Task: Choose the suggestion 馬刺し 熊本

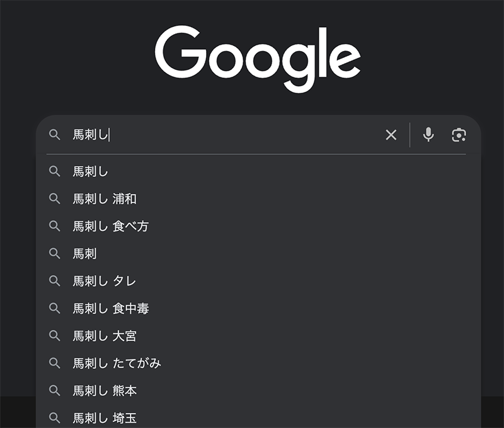Action: click(x=105, y=390)
